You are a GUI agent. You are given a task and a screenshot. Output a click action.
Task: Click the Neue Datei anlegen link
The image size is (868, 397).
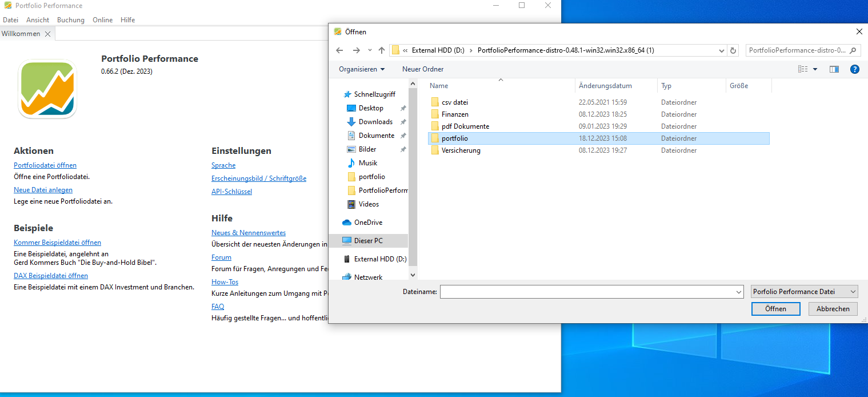coord(43,190)
